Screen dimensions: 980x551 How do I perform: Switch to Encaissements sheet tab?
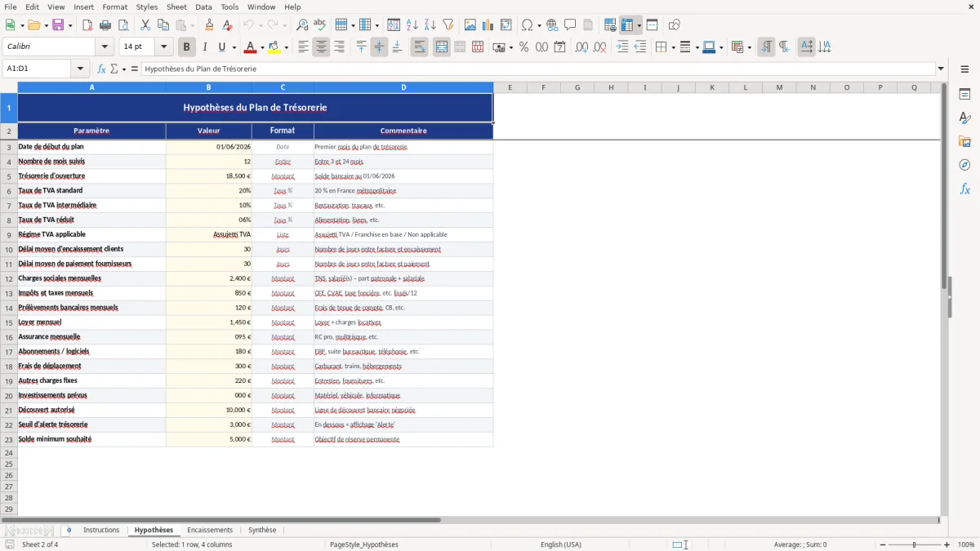pos(210,531)
